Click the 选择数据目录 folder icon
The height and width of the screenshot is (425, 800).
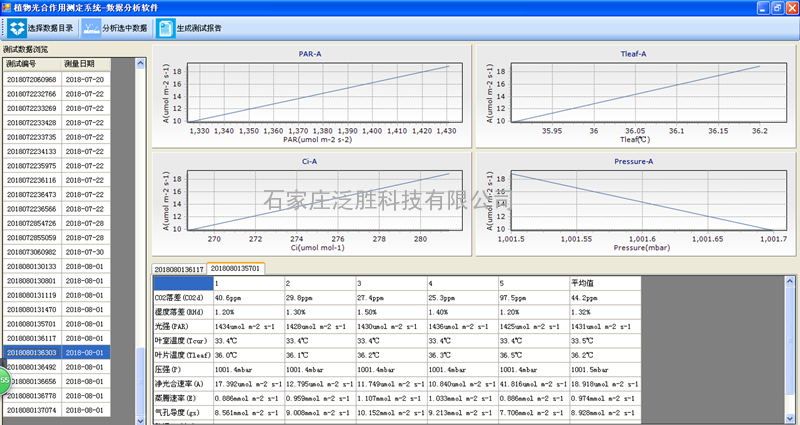[x=16, y=28]
